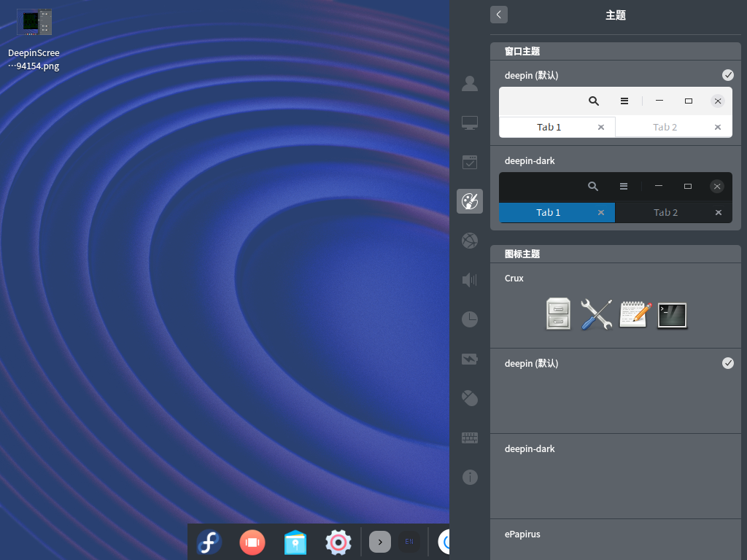Launch the red screen recorder dock icon
The height and width of the screenshot is (560, 747).
pyautogui.click(x=252, y=542)
